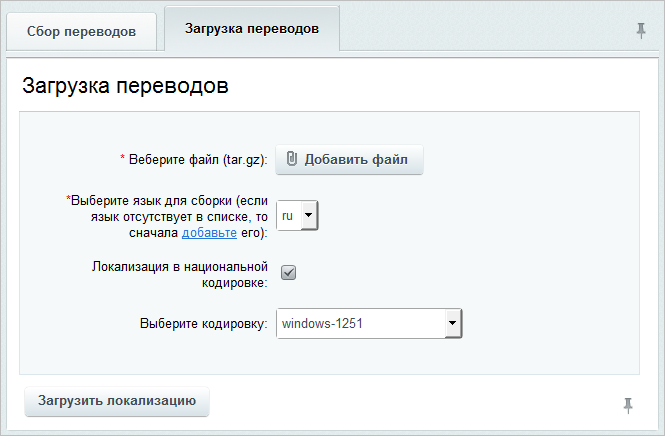The image size is (665, 436).
Task: Open the windows-1251 encoding dropdown
Action: (369, 324)
